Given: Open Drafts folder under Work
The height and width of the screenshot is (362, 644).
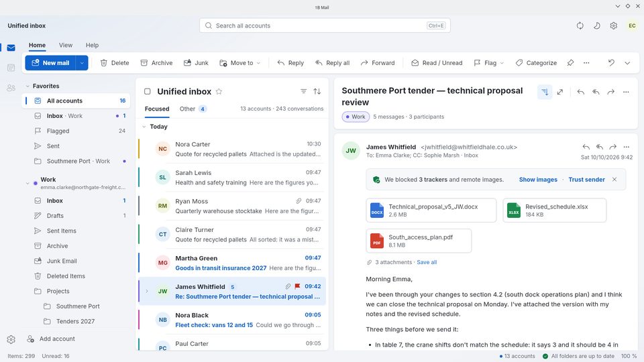Looking at the screenshot, I should coord(76,215).
